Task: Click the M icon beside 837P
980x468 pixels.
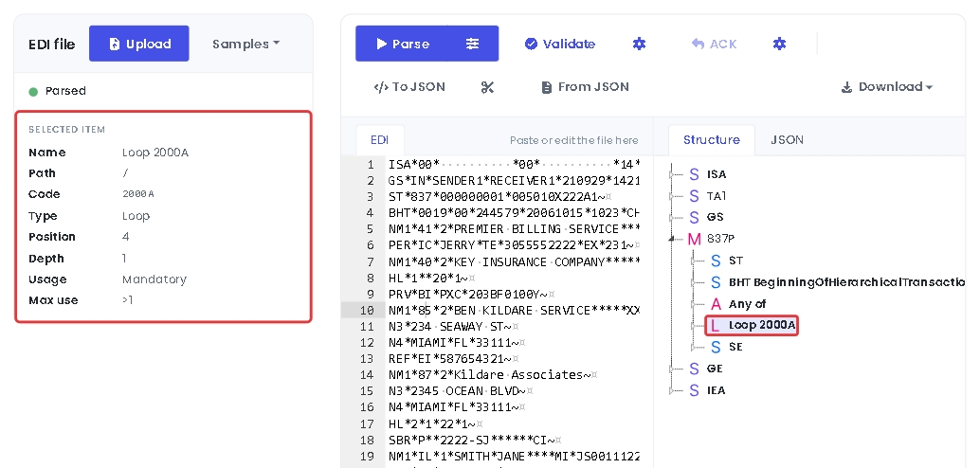Action: (694, 239)
